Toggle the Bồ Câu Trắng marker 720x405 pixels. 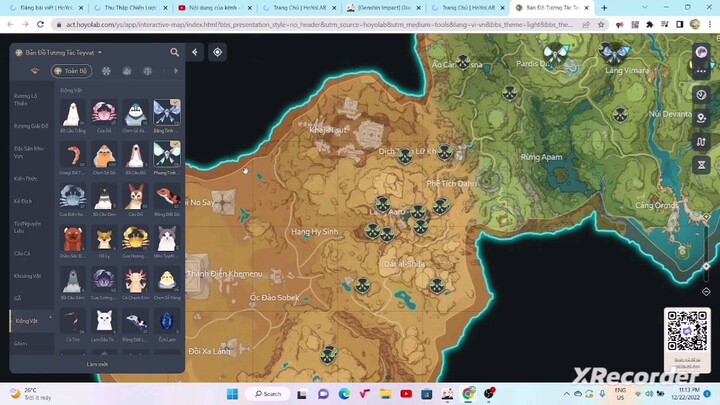[x=73, y=113]
